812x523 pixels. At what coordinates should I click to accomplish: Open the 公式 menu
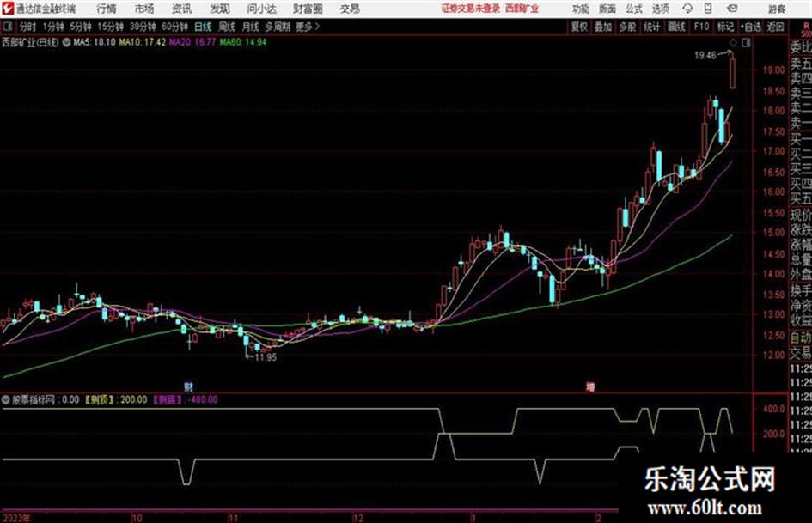(x=634, y=9)
